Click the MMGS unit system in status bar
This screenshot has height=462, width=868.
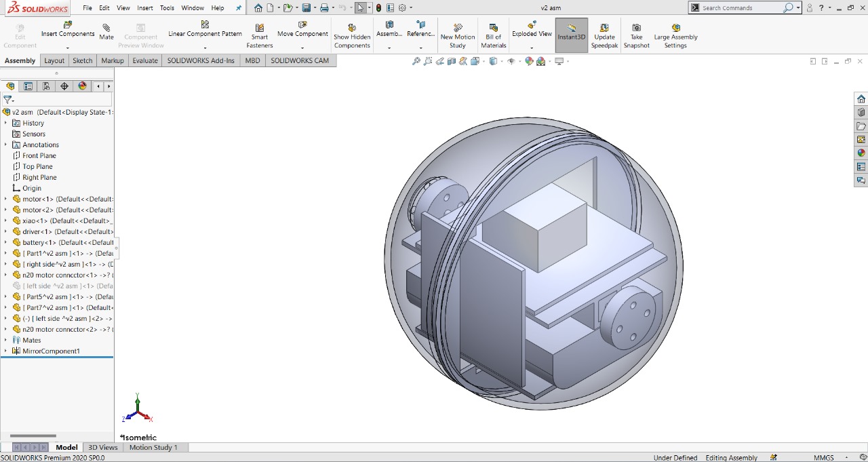(x=824, y=458)
